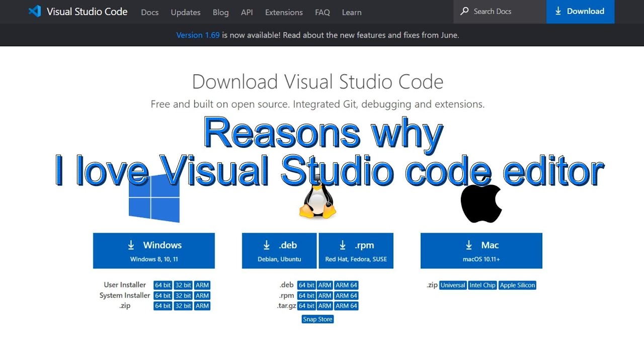Click the Visual Studio Code title

[87, 12]
